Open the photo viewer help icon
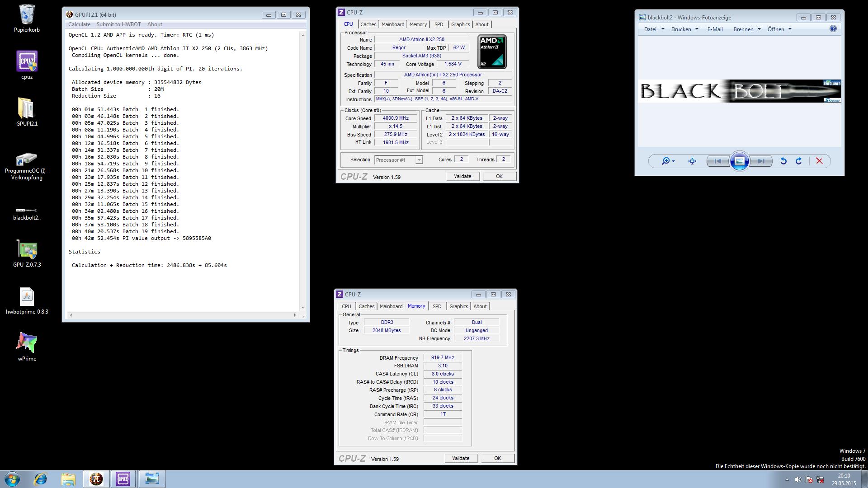This screenshot has width=868, height=488. [x=833, y=29]
